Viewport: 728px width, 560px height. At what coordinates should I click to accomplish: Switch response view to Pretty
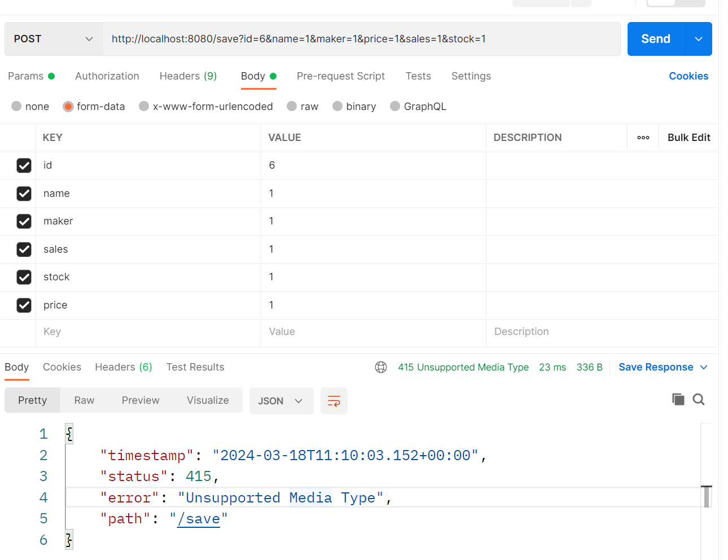[32, 400]
